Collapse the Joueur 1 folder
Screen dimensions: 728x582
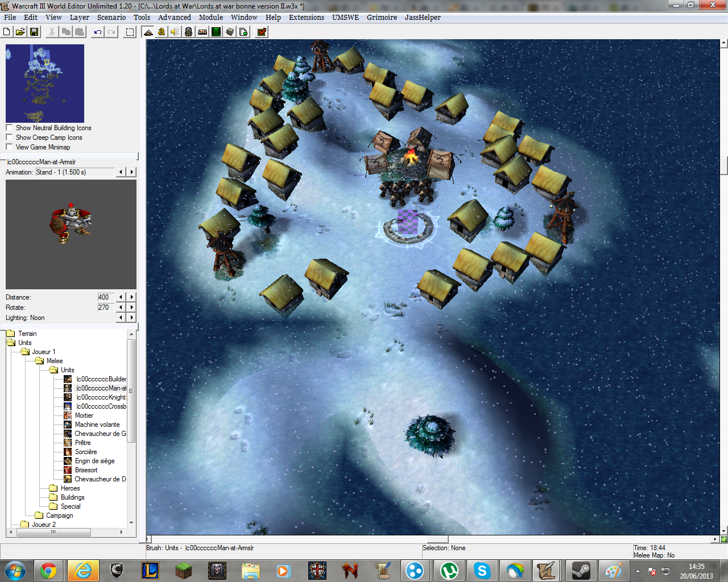[25, 352]
